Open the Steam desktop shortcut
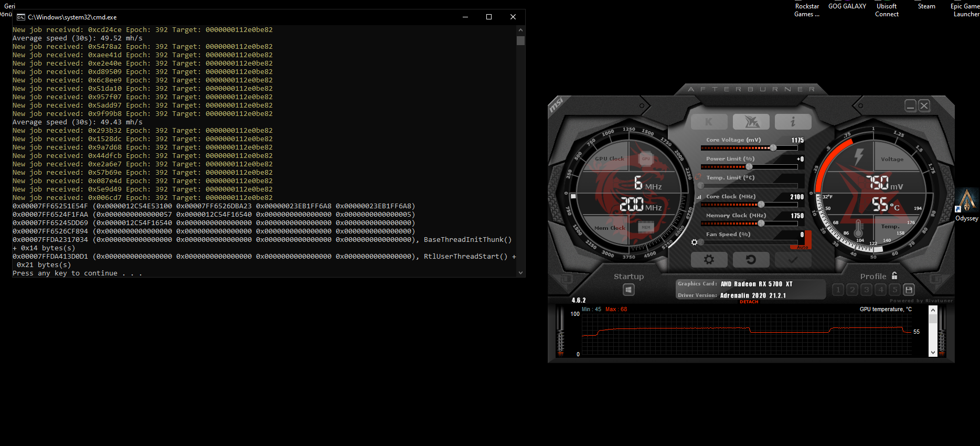The image size is (980, 446). 926,6
